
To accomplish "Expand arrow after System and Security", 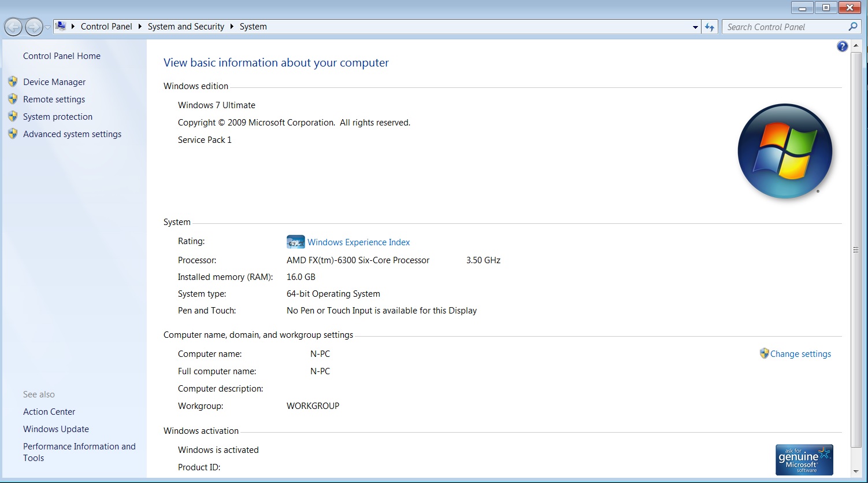I will [x=232, y=27].
